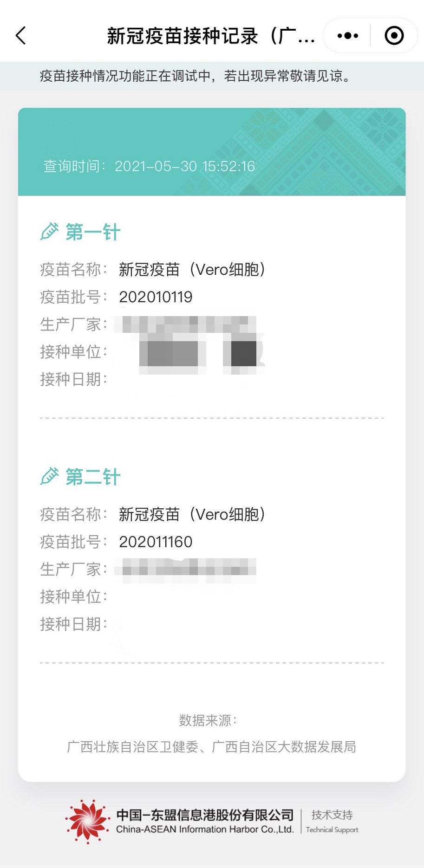Tap first dose vaccine name 新冠疫苗（Vero细胞）
The width and height of the screenshot is (424, 868).
pos(192,270)
